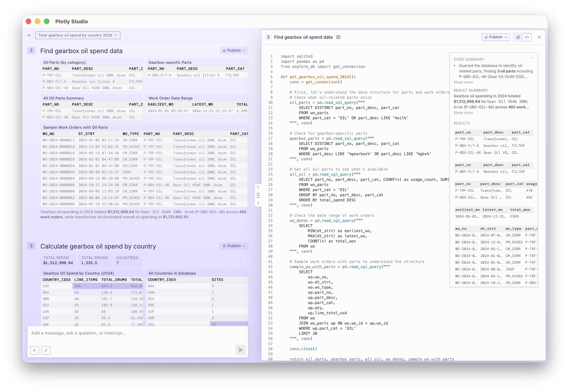
Task: Click P-TRF-OIL in results first table
Action: [x=465, y=139]
